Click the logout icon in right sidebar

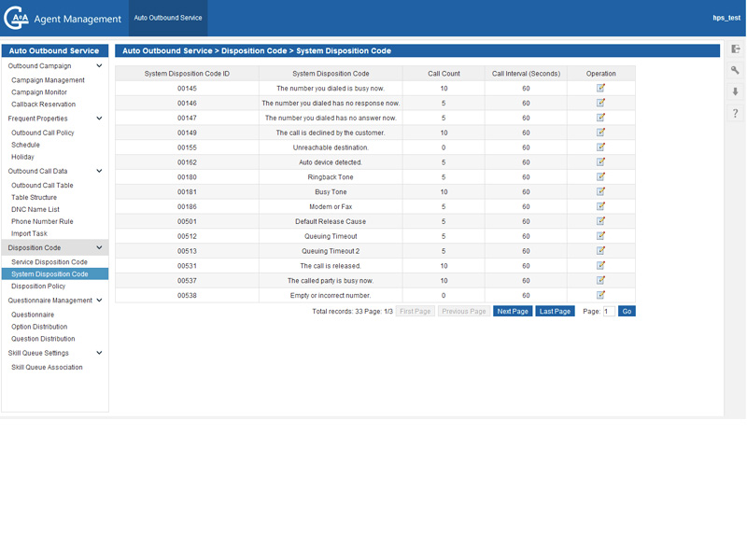(736, 49)
